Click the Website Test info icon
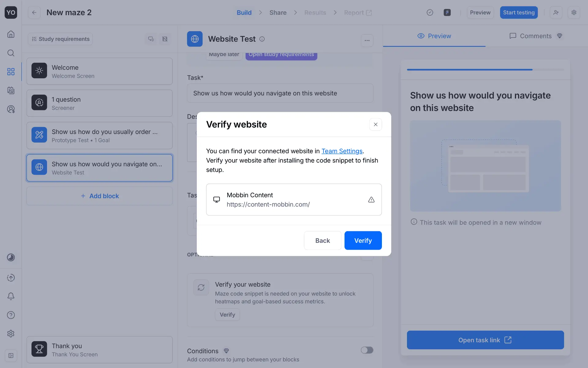Image resolution: width=588 pixels, height=368 pixels. pos(262,39)
